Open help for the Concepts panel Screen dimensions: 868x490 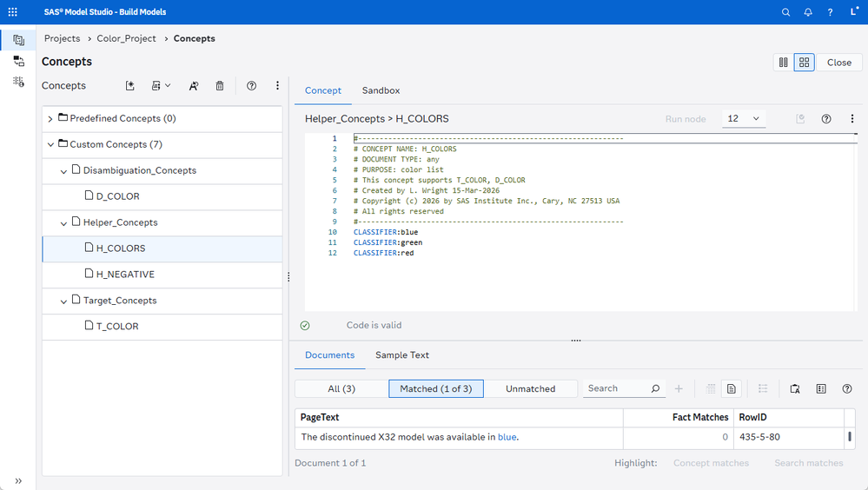[x=251, y=86]
